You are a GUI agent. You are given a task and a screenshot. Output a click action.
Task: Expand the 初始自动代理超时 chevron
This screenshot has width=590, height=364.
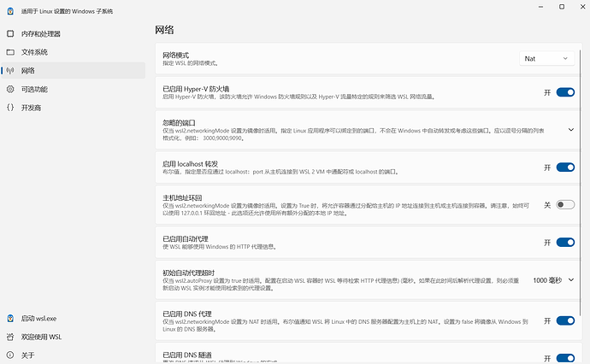[571, 279]
